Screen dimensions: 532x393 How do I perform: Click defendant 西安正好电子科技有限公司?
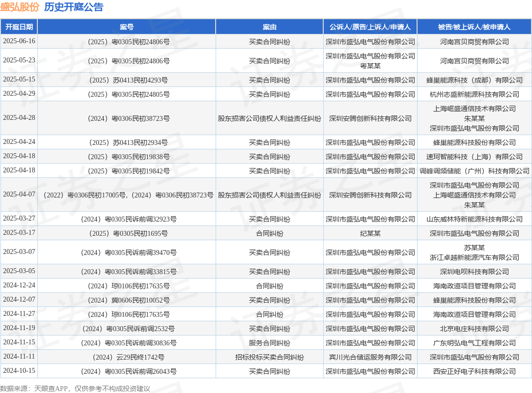point(475,371)
